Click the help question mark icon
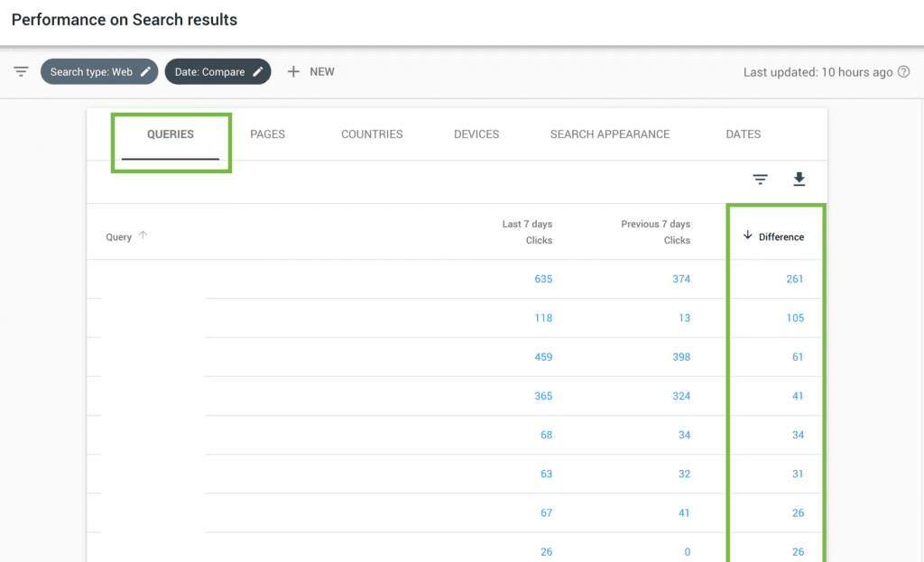 [x=907, y=72]
